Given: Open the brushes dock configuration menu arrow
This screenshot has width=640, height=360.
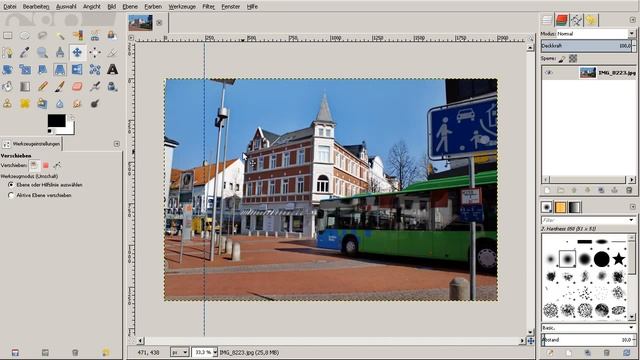Looking at the screenshot, I should [x=632, y=207].
